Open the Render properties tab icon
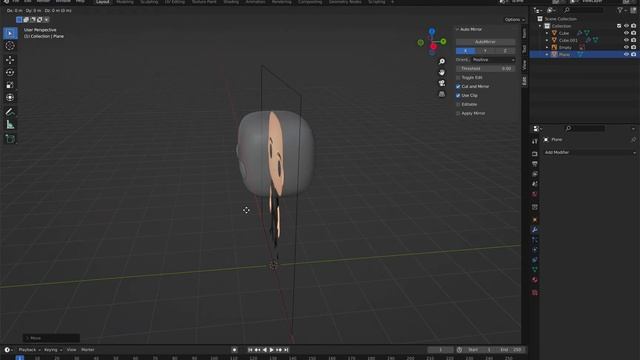The image size is (640, 360). pyautogui.click(x=535, y=154)
